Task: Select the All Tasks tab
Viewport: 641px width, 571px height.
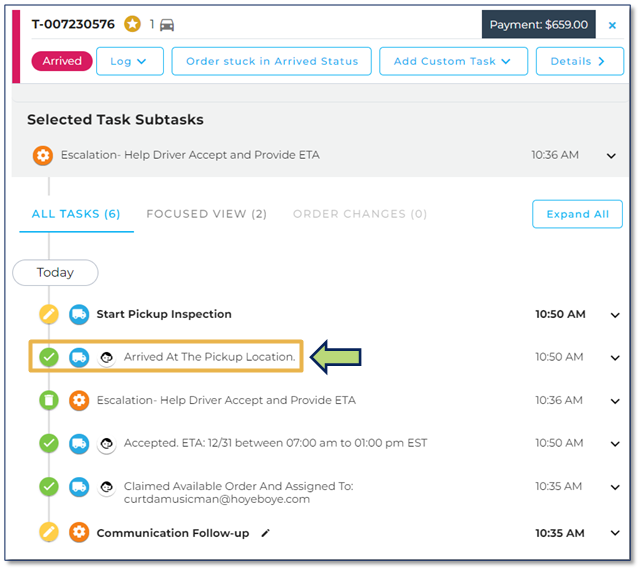Action: click(x=76, y=214)
